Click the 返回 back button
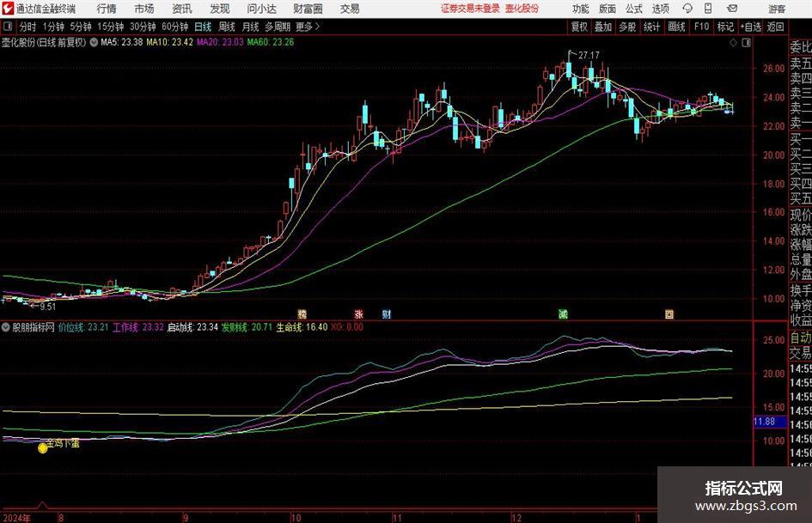The height and width of the screenshot is (523, 812). (775, 27)
